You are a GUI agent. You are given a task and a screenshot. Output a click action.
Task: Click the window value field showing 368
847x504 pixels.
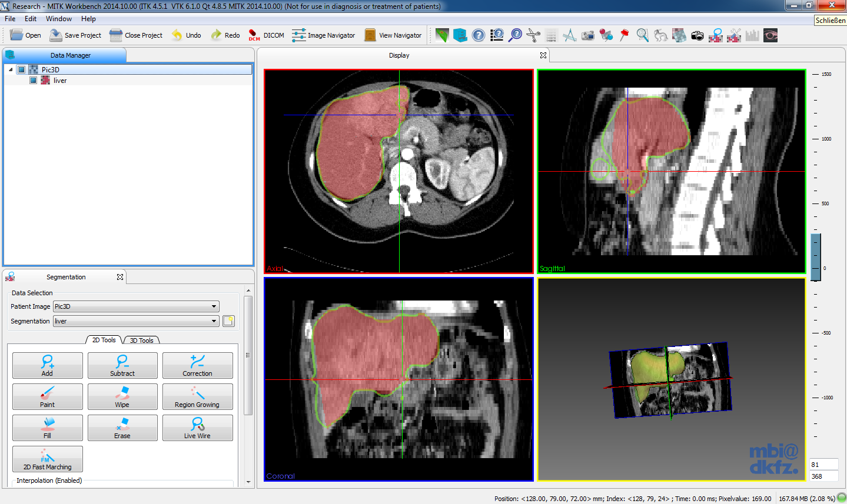click(823, 476)
